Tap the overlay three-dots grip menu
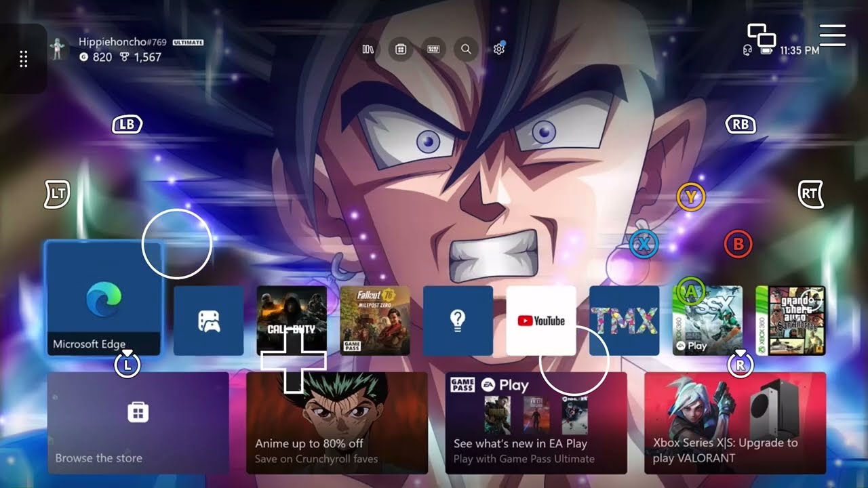Screen dimensions: 868x488 [23, 59]
